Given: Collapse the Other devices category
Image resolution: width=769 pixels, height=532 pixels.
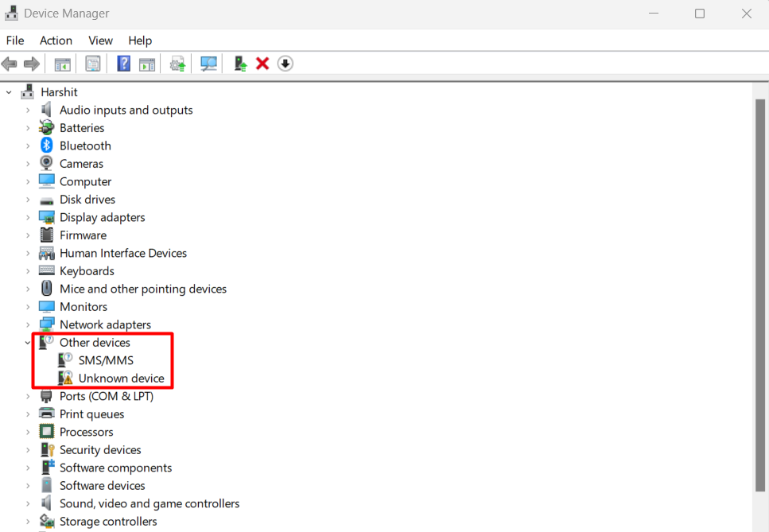Looking at the screenshot, I should point(28,343).
